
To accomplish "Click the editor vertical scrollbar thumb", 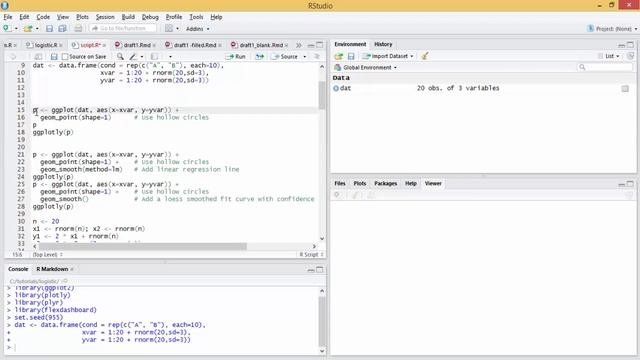I will coord(322,95).
